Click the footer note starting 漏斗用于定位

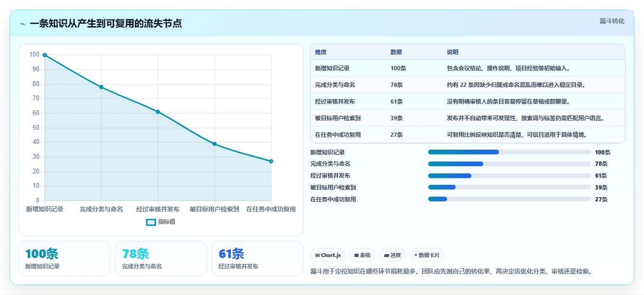coord(450,272)
